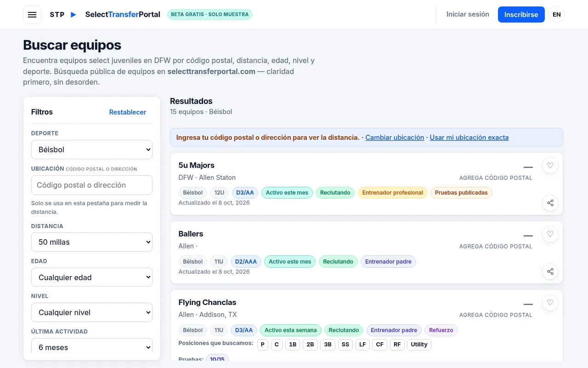The width and height of the screenshot is (588, 368).
Task: Open the Edad dropdown
Action: 92,277
